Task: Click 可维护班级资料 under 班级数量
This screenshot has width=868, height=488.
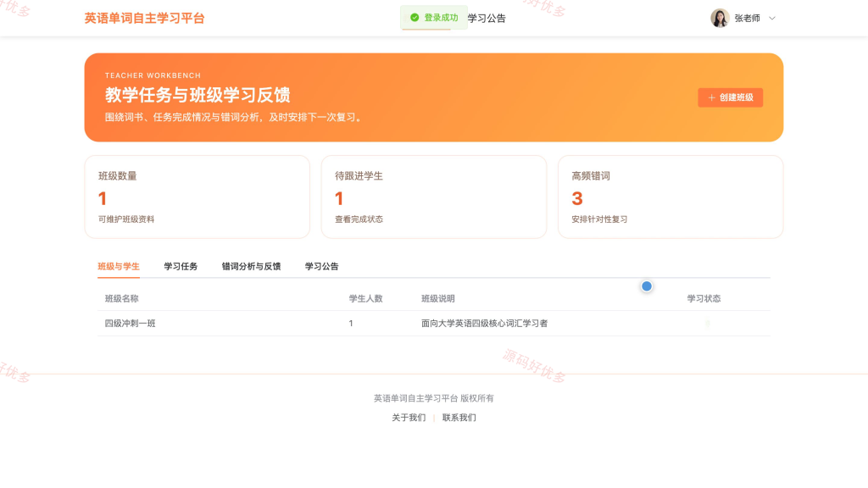Action: coord(126,219)
